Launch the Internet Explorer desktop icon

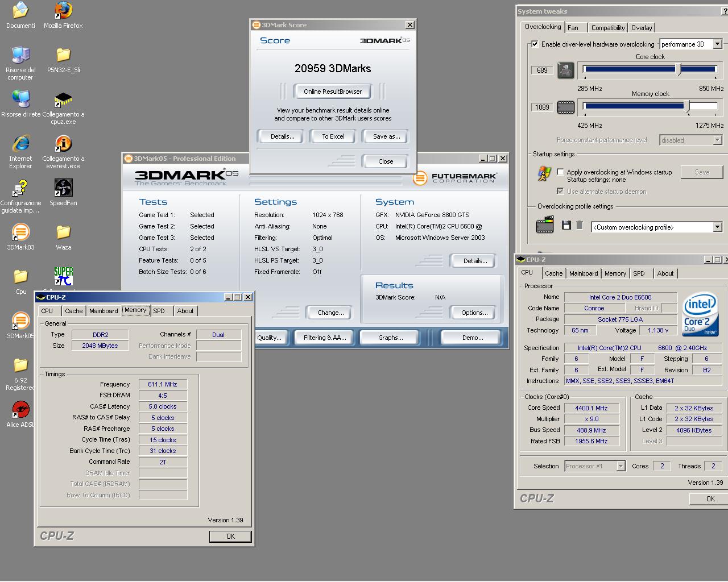pos(20,152)
